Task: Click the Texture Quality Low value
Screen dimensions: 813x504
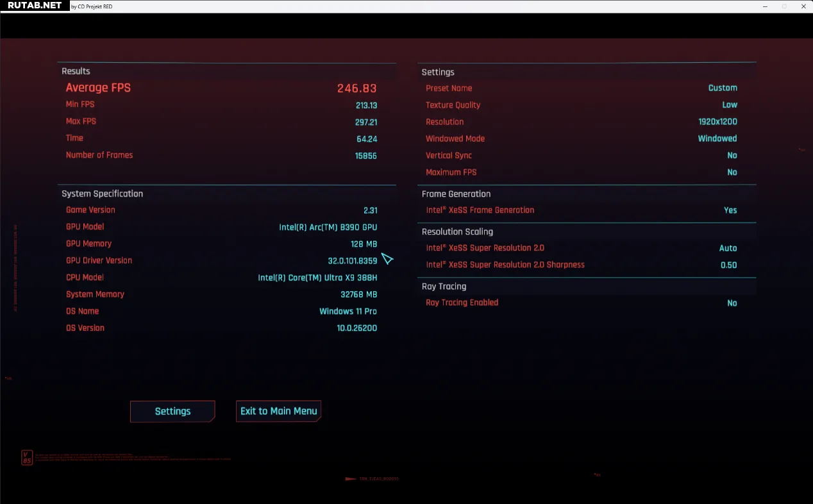Action: click(730, 105)
